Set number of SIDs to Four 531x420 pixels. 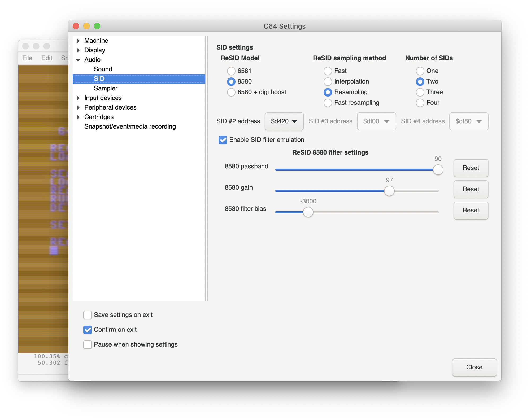pyautogui.click(x=420, y=103)
